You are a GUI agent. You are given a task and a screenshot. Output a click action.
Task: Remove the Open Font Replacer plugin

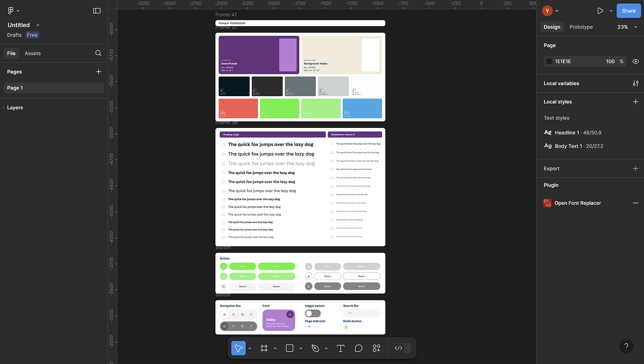click(x=635, y=203)
